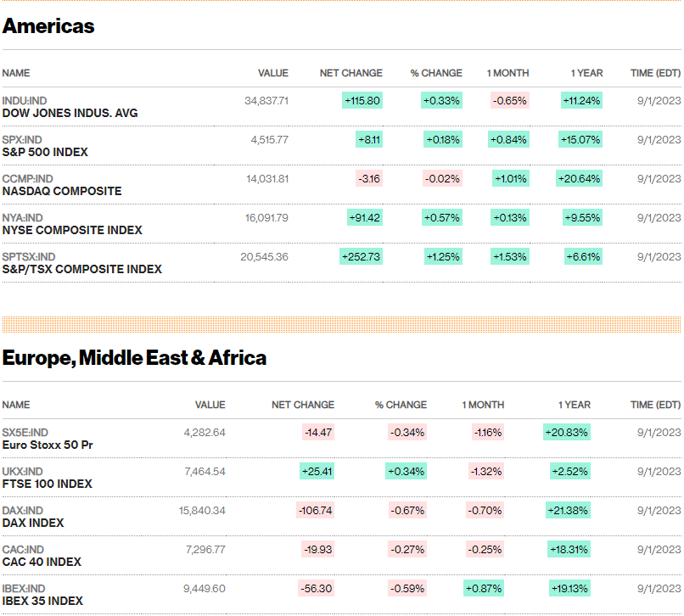684x616 pixels.
Task: Click the +25.41 net change cell
Action: (317, 472)
